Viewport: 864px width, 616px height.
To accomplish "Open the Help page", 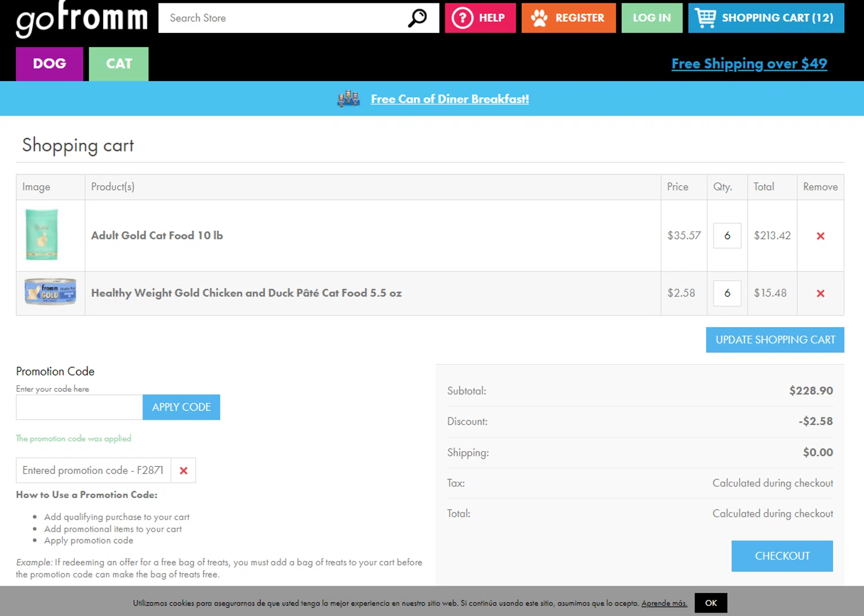I will [x=480, y=18].
